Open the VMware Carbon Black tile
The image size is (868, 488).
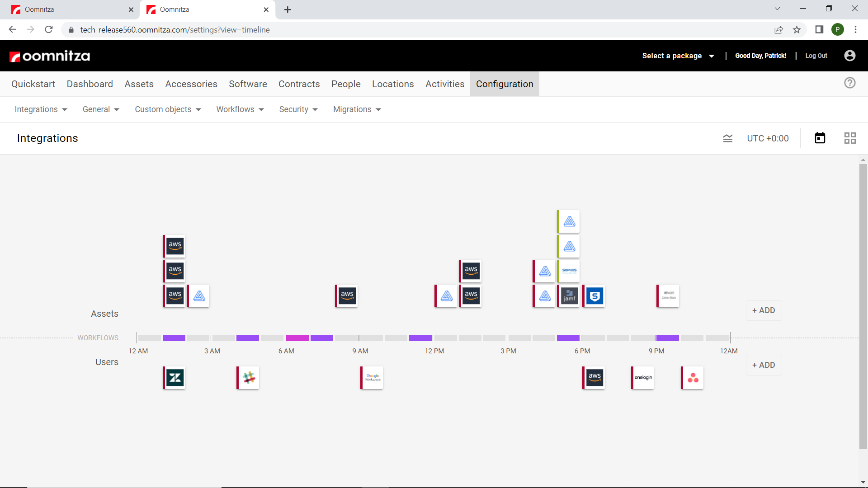(669, 296)
